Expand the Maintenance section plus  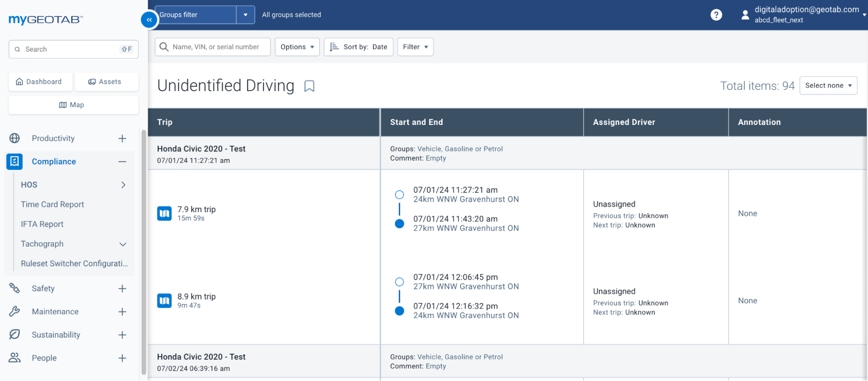pos(122,312)
